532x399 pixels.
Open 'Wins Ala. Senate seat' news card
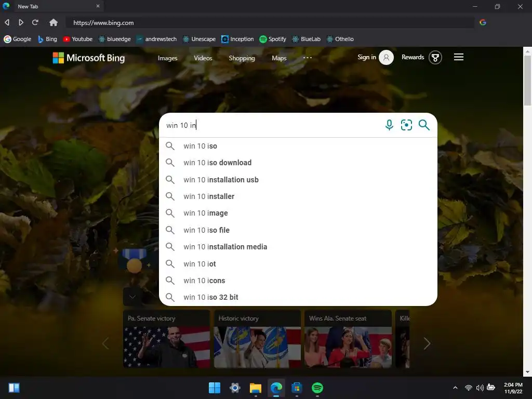coord(348,339)
